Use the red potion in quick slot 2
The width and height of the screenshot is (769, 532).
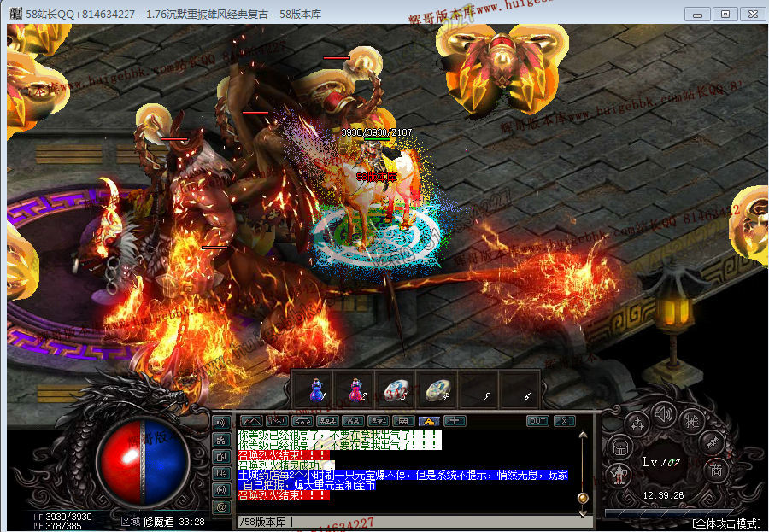356,390
